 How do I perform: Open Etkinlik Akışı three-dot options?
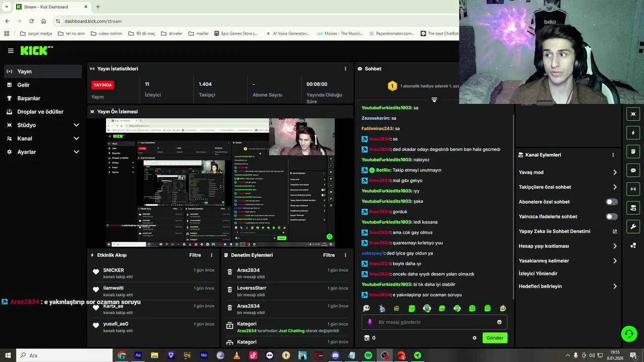(211, 255)
